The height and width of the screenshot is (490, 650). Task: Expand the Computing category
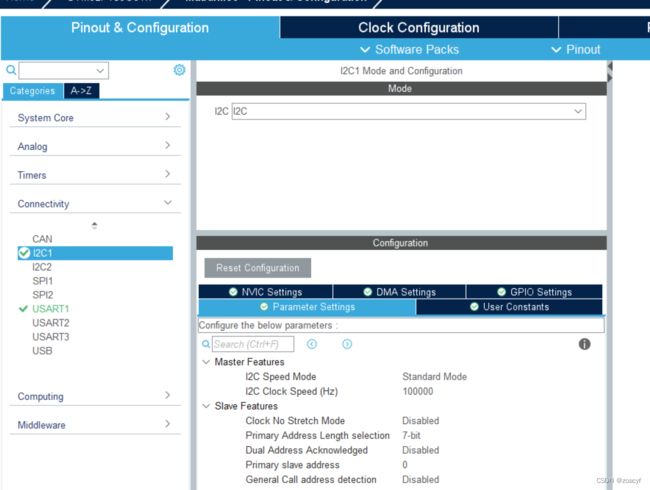[95, 396]
